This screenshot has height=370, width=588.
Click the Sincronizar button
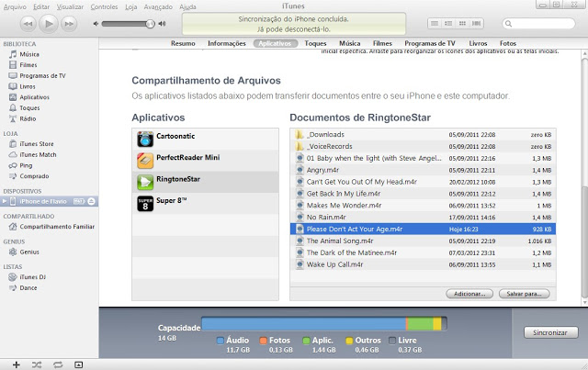(544, 331)
